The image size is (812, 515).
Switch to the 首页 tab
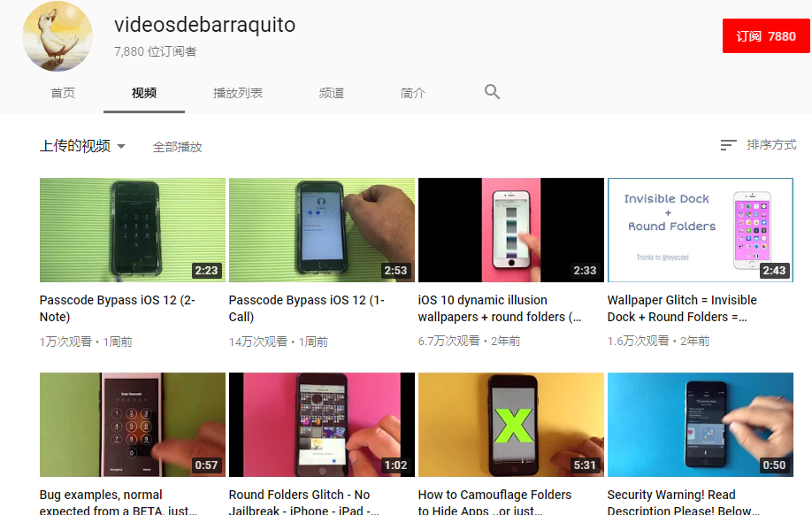click(63, 93)
